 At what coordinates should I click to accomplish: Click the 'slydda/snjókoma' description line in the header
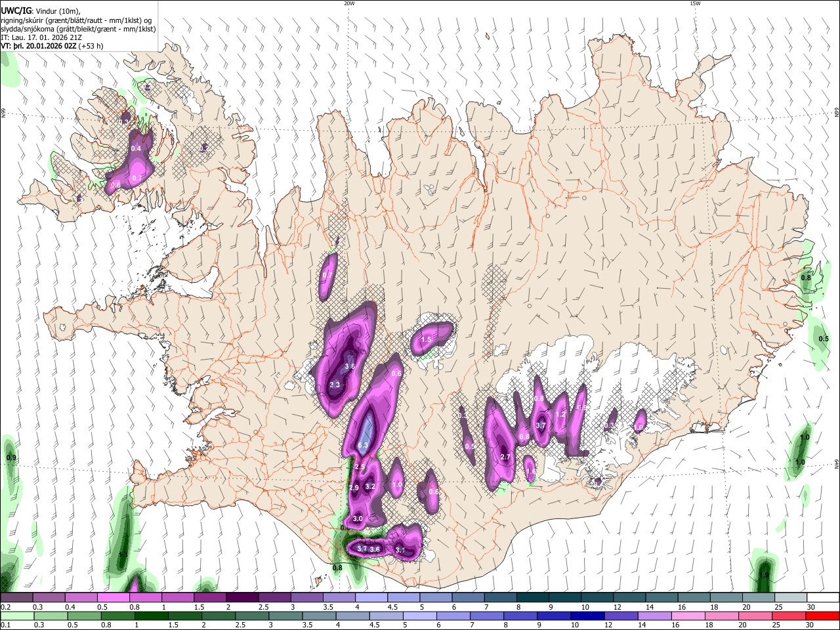pyautogui.click(x=78, y=28)
